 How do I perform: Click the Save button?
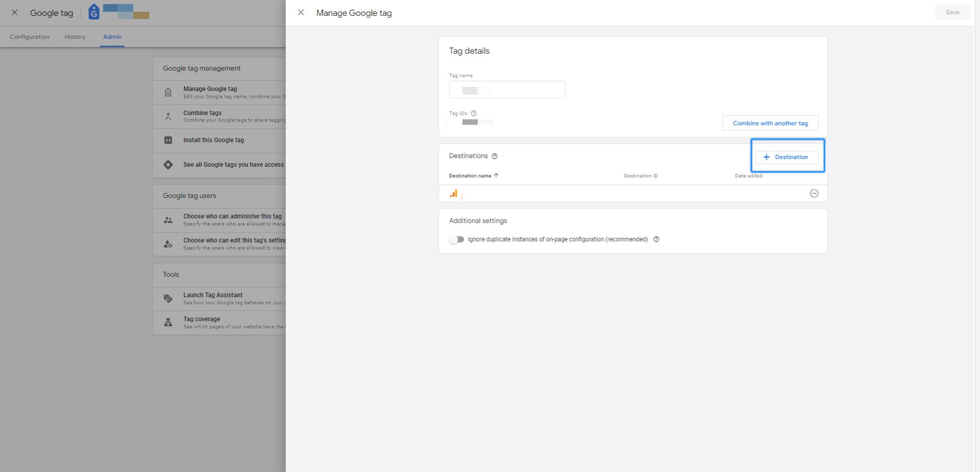pyautogui.click(x=952, y=12)
